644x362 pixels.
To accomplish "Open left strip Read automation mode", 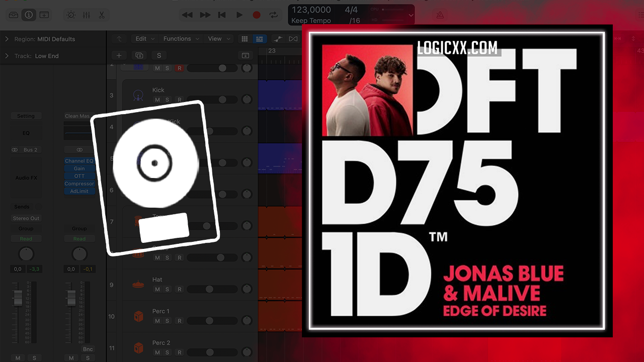I will (26, 239).
